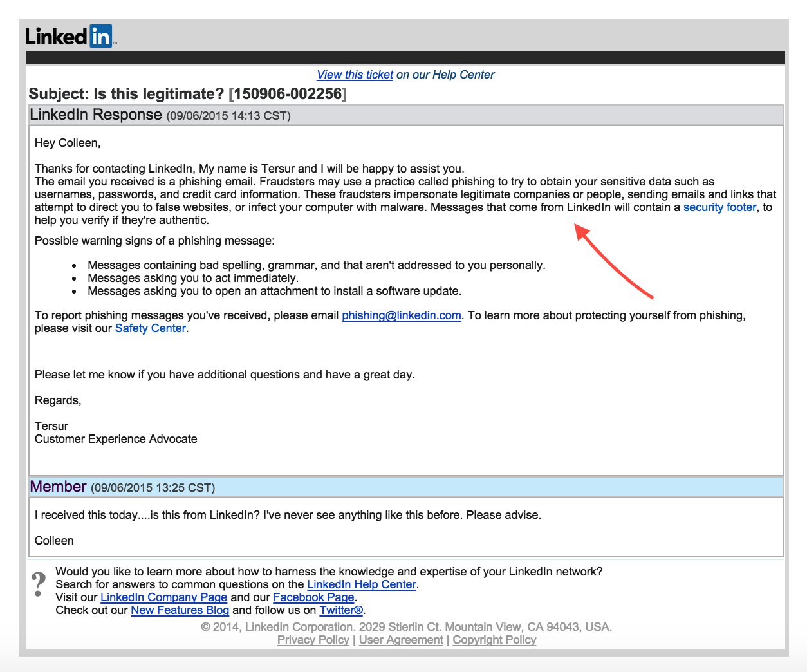Go to the LinkedIn Company Page link

164,597
